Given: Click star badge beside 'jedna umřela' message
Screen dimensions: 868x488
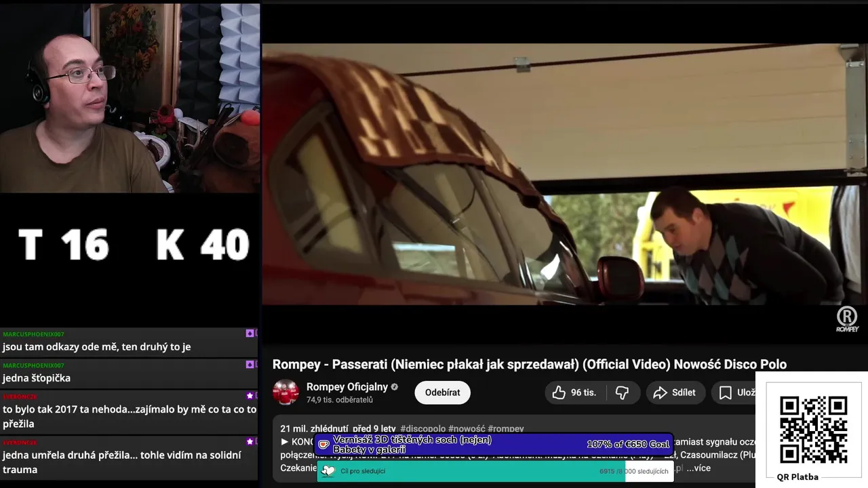Looking at the screenshot, I should pyautogui.click(x=250, y=442).
